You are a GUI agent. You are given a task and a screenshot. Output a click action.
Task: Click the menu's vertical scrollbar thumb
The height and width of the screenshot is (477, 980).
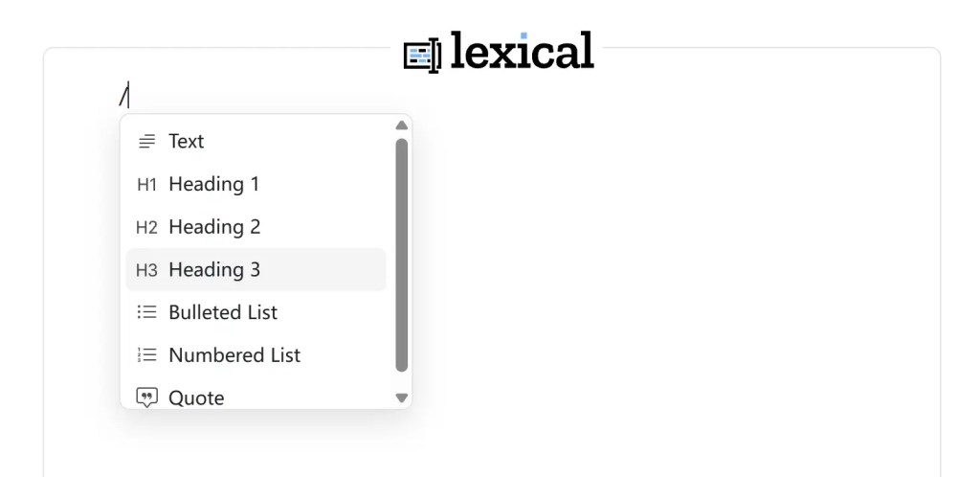click(x=402, y=255)
